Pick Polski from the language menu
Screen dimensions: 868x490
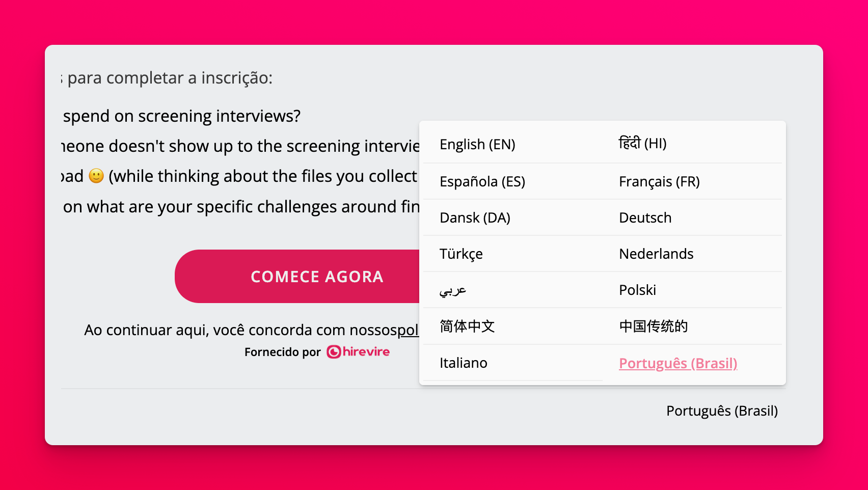pyautogui.click(x=637, y=290)
